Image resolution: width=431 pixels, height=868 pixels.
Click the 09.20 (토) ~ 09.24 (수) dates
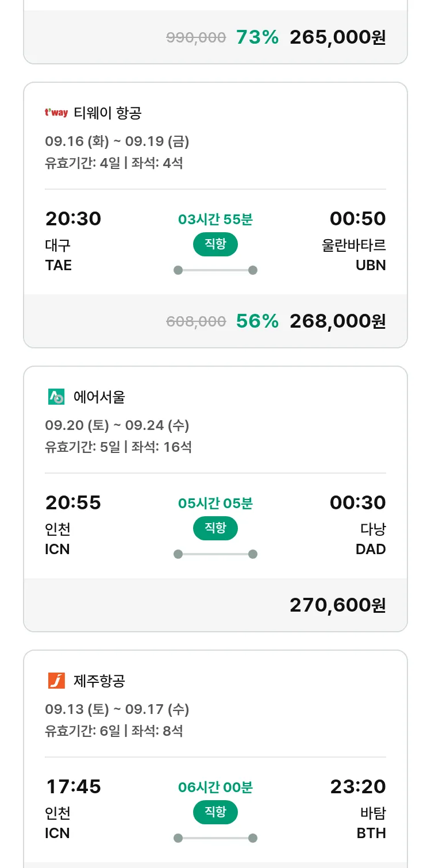coord(117,425)
